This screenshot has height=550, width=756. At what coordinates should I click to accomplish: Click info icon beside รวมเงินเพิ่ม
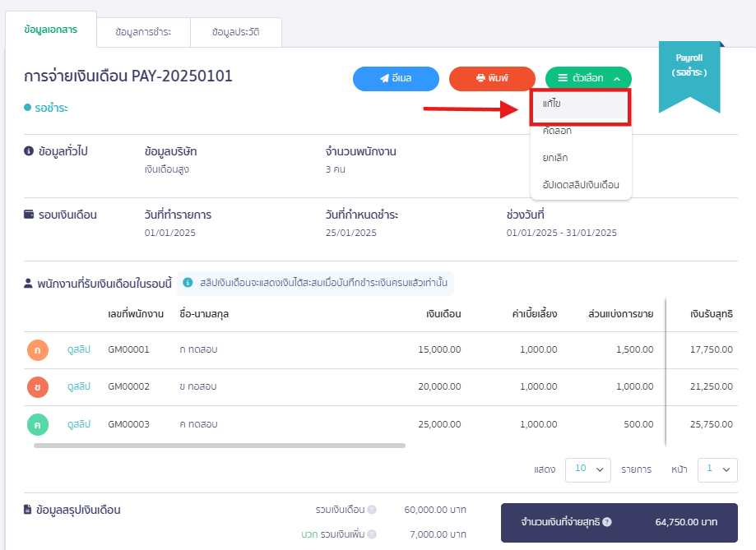click(372, 535)
